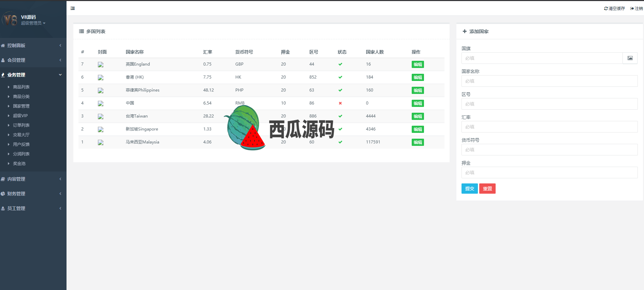Click the chevron beside 员工管理

click(60, 208)
